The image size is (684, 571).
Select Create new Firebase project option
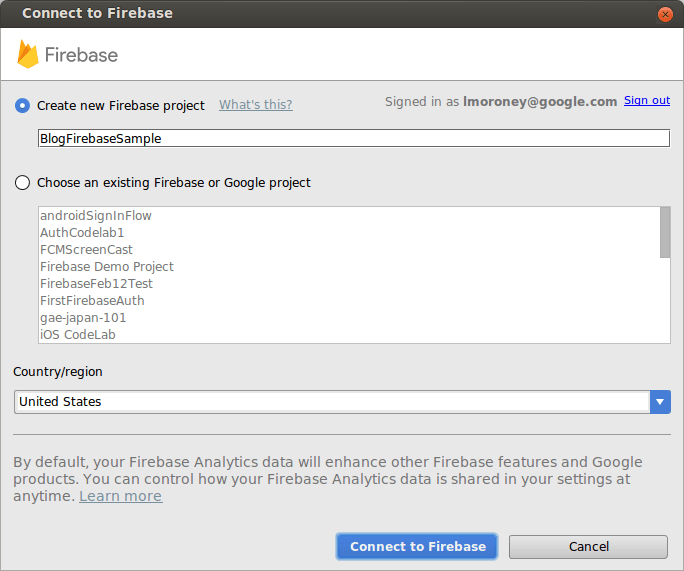pyautogui.click(x=22, y=105)
